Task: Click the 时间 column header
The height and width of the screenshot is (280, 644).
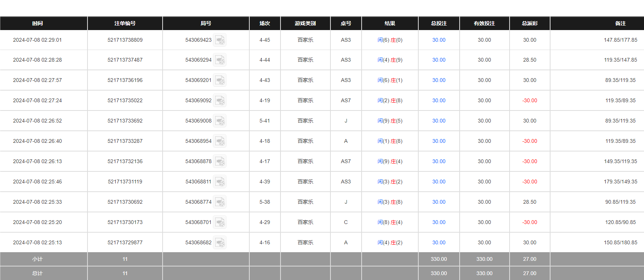Action: 38,23
